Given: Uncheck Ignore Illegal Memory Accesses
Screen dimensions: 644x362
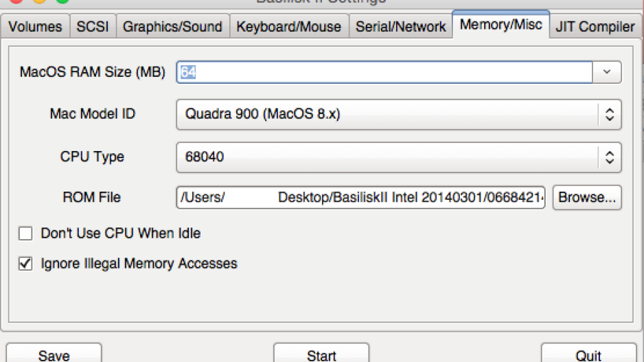Looking at the screenshot, I should [25, 263].
